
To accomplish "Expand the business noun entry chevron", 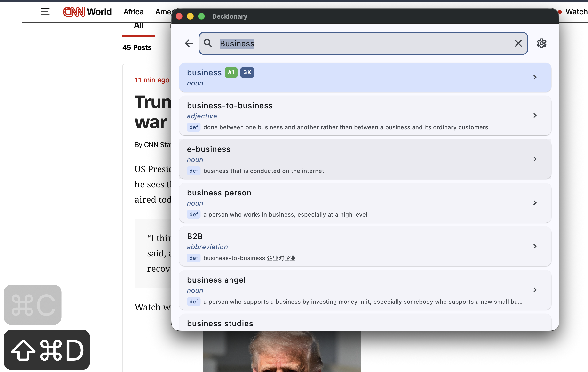I will [x=535, y=77].
